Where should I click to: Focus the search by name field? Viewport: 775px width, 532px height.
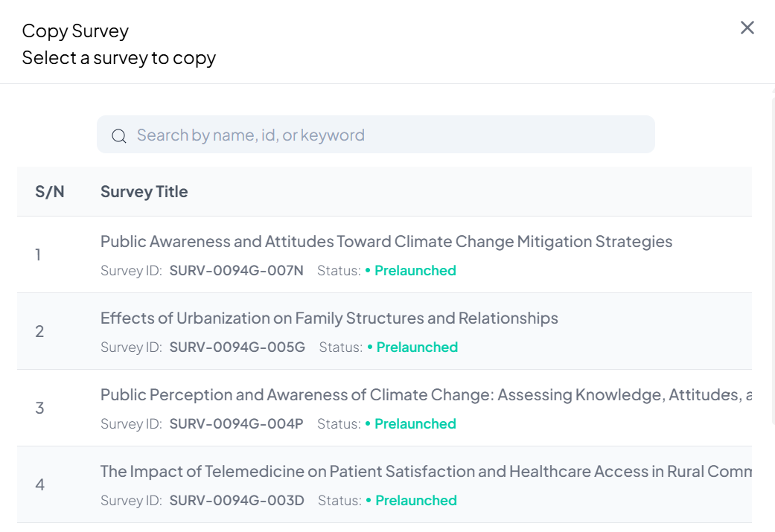[387, 135]
